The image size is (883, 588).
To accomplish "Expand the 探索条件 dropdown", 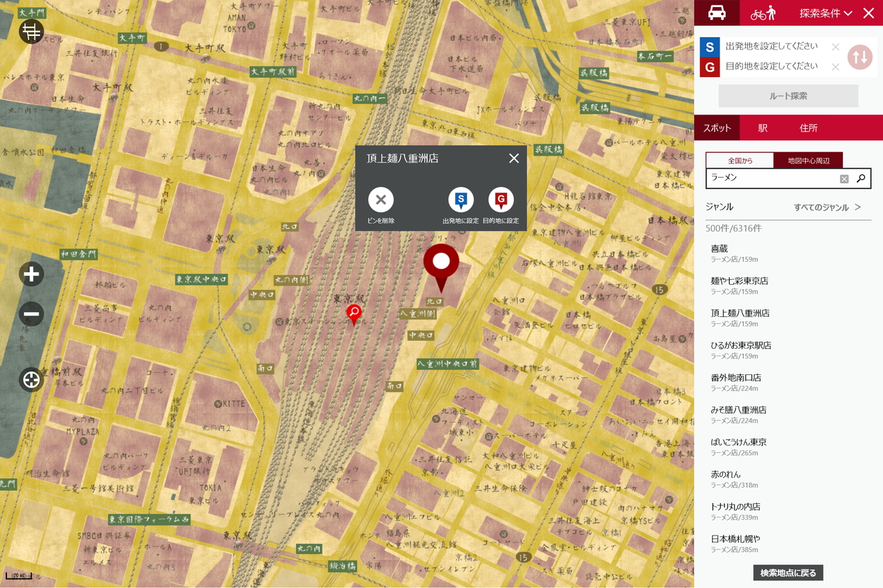I will pos(826,13).
